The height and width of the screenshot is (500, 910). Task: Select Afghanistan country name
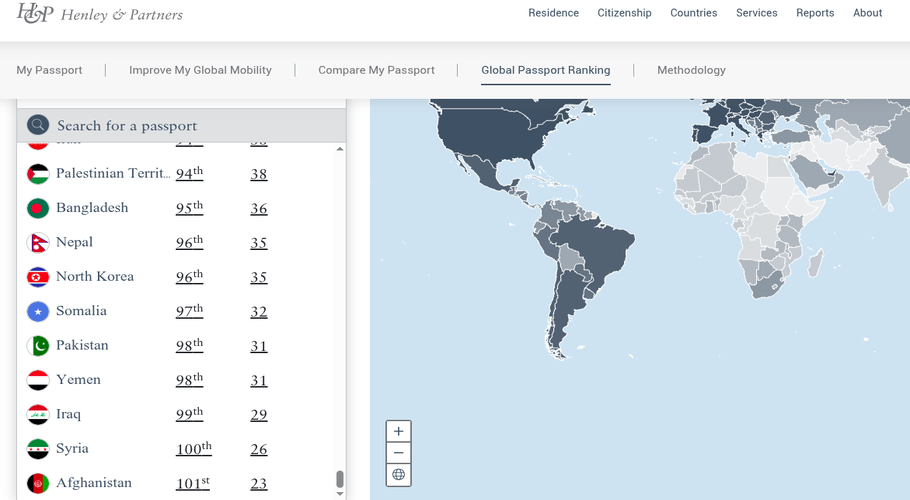93,483
